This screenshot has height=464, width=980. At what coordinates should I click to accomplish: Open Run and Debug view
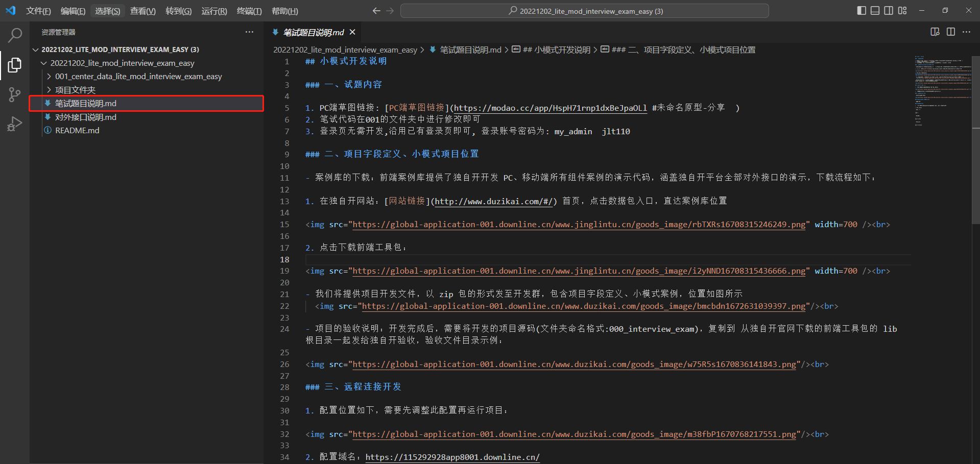point(15,124)
